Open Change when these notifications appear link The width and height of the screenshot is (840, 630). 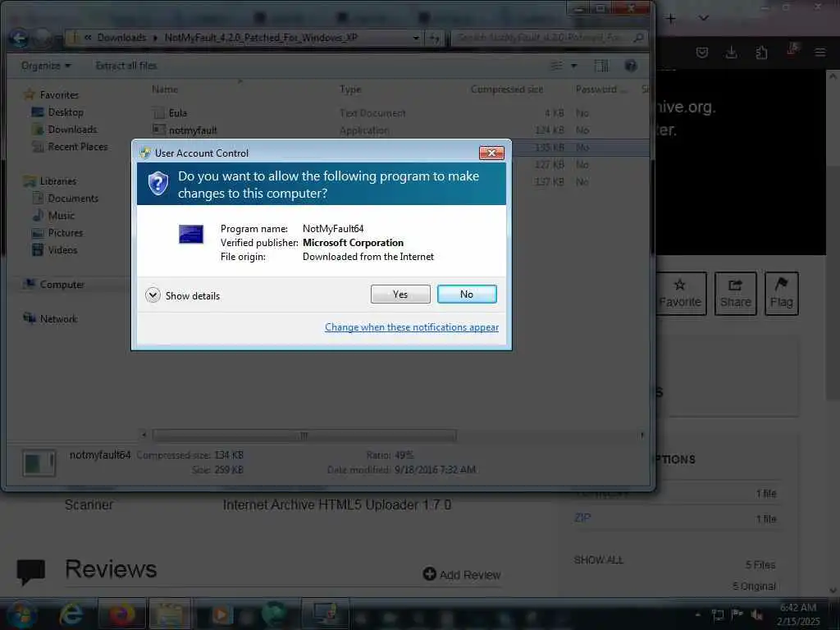point(412,327)
